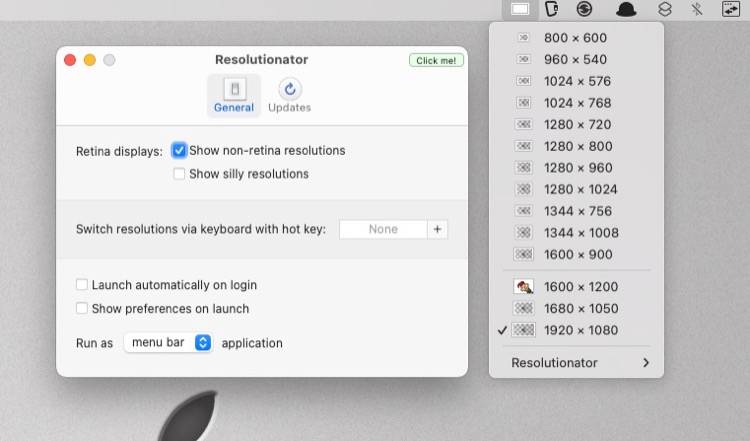Open the Bluetooth menu bar icon
This screenshot has width=750, height=441.
[x=697, y=9]
